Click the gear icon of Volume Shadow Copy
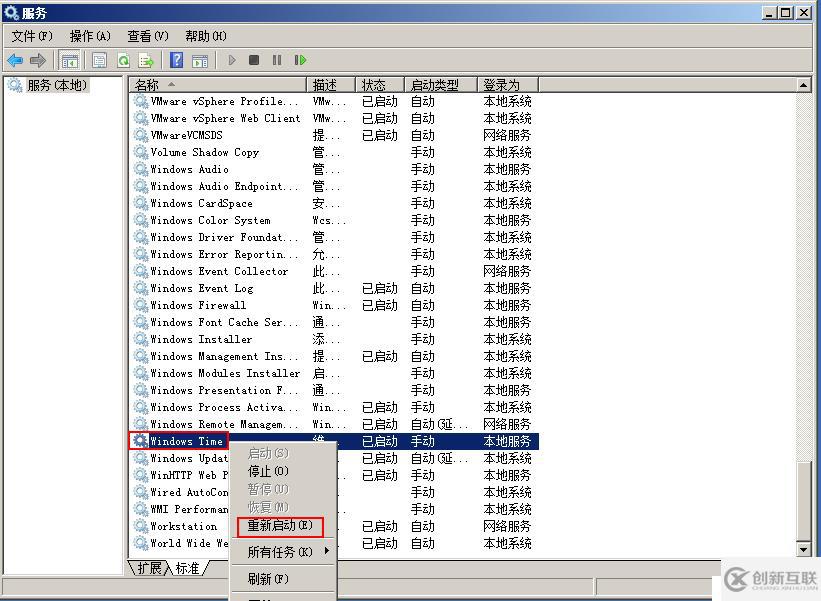The width and height of the screenshot is (821, 601). click(140, 152)
